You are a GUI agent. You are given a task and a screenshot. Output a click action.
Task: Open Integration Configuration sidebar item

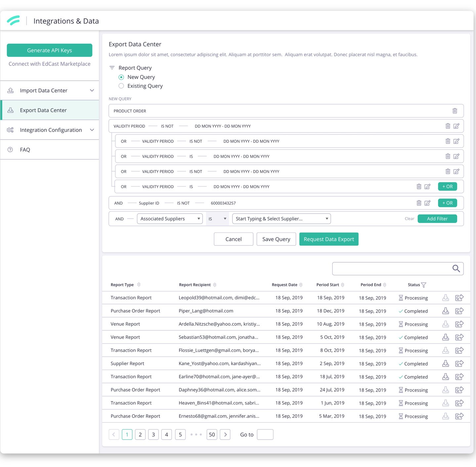point(50,130)
